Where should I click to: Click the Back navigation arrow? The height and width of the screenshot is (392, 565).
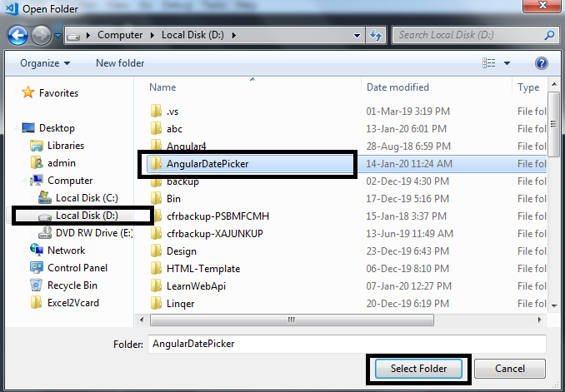(17, 35)
